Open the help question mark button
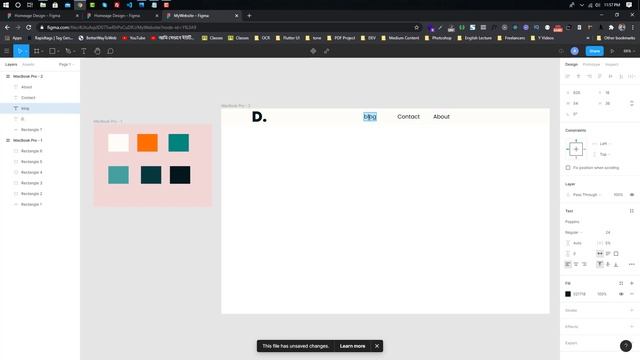Viewport: 640px width, 360px height. click(626, 346)
